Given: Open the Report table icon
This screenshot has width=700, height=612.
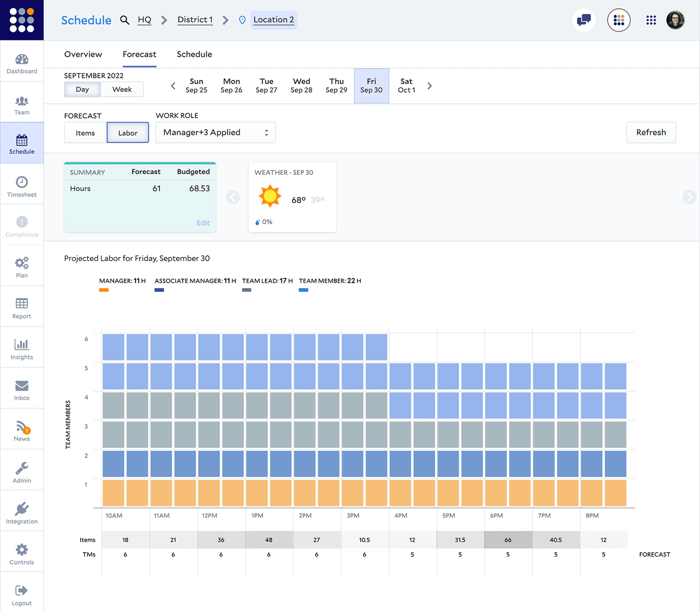Looking at the screenshot, I should click(22, 303).
